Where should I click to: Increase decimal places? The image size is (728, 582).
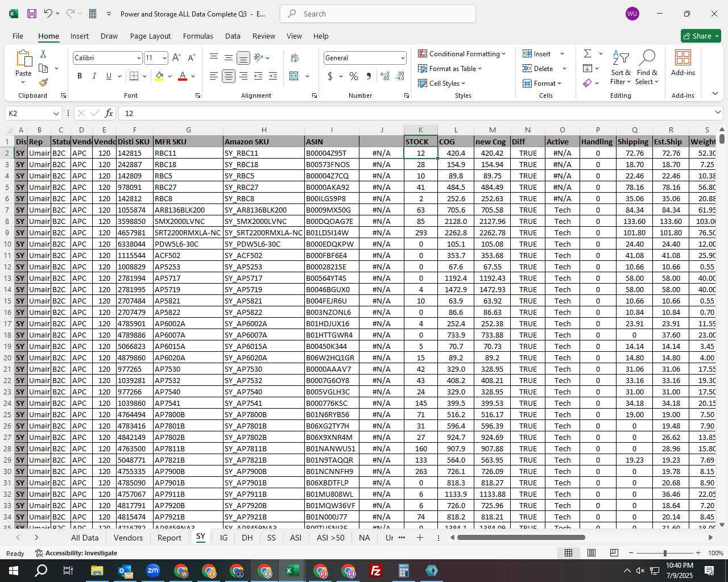(x=385, y=76)
